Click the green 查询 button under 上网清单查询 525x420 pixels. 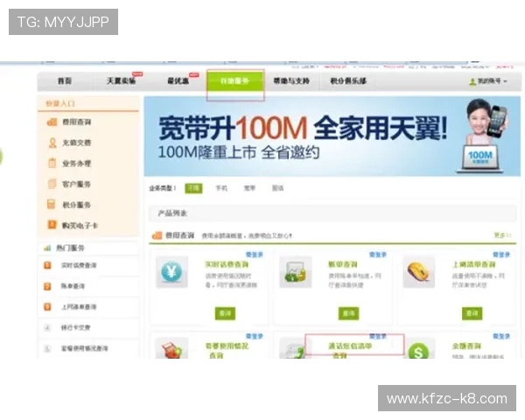pyautogui.click(x=472, y=313)
